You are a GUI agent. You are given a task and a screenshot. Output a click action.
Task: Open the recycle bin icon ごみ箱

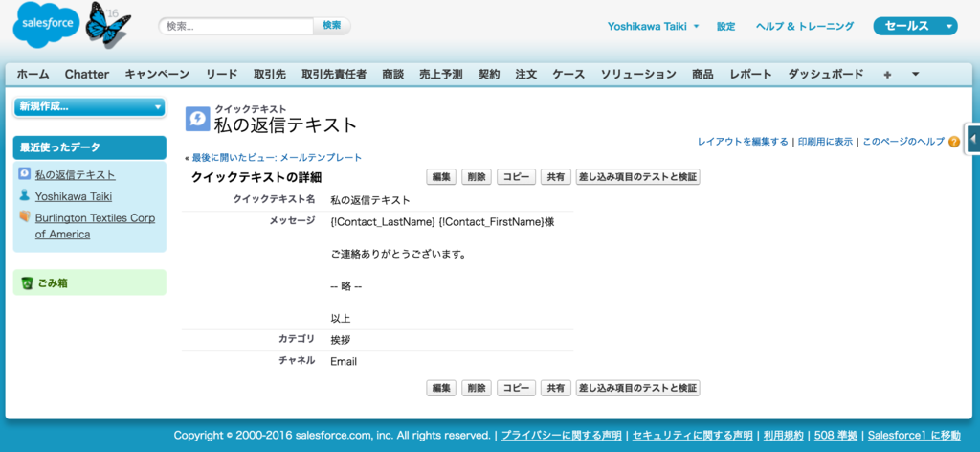(26, 283)
